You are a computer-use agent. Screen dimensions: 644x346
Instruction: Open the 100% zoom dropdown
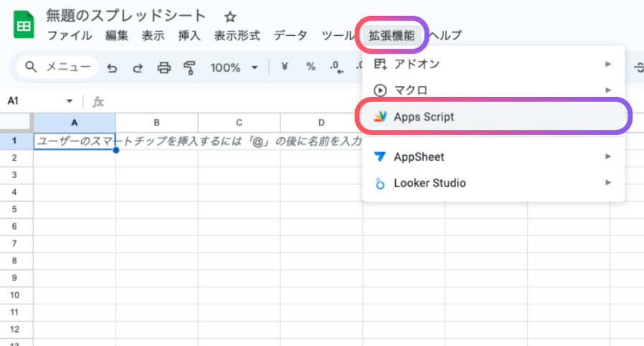click(234, 67)
